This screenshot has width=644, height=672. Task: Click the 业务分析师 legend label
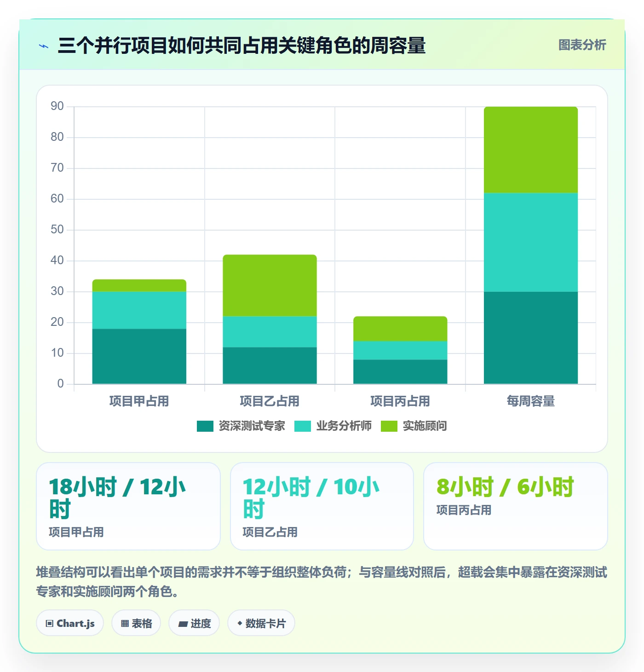point(344,426)
